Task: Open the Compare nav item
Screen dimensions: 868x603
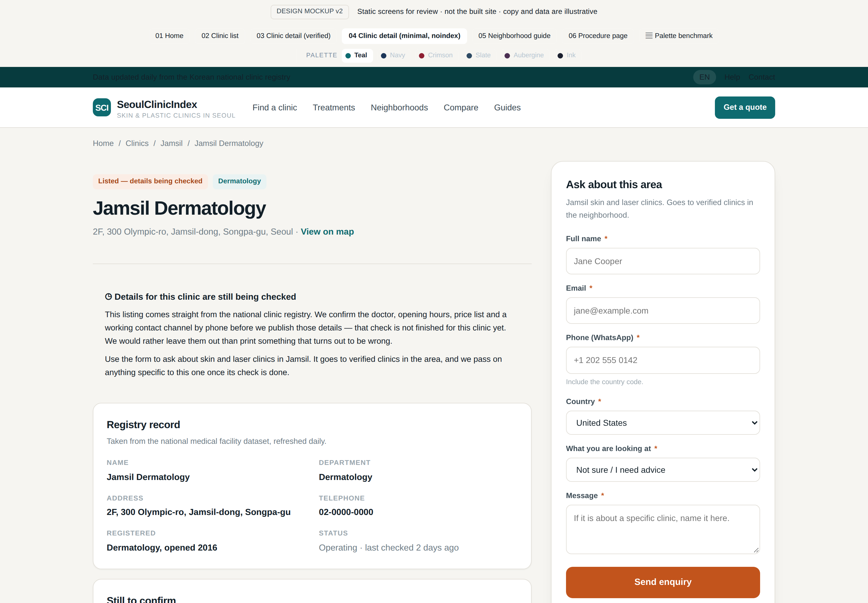Action: tap(461, 108)
